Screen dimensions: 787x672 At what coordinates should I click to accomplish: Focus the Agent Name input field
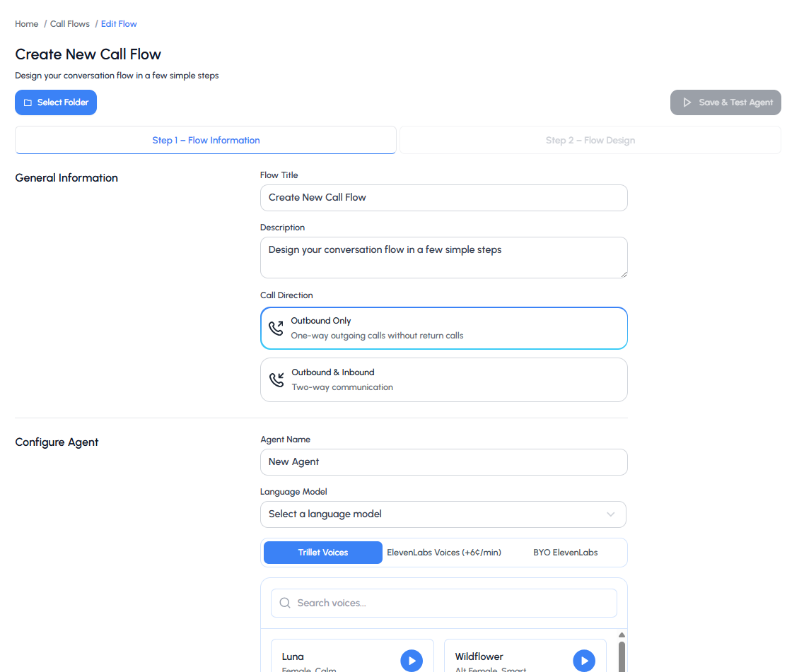(443, 462)
